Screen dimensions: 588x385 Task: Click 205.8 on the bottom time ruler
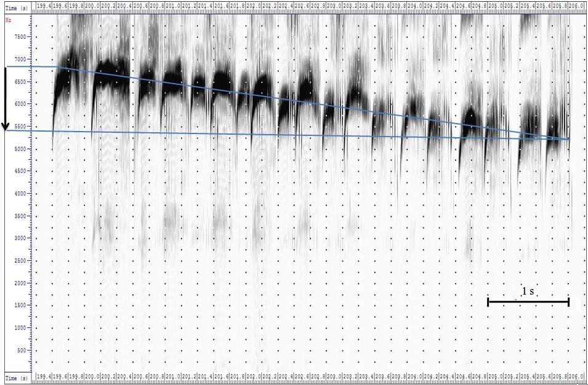tap(560, 378)
